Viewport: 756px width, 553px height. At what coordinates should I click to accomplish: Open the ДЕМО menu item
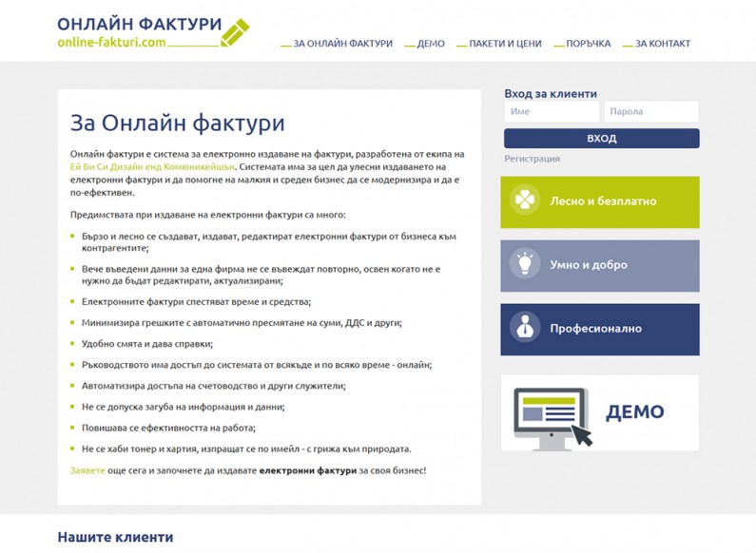[431, 44]
